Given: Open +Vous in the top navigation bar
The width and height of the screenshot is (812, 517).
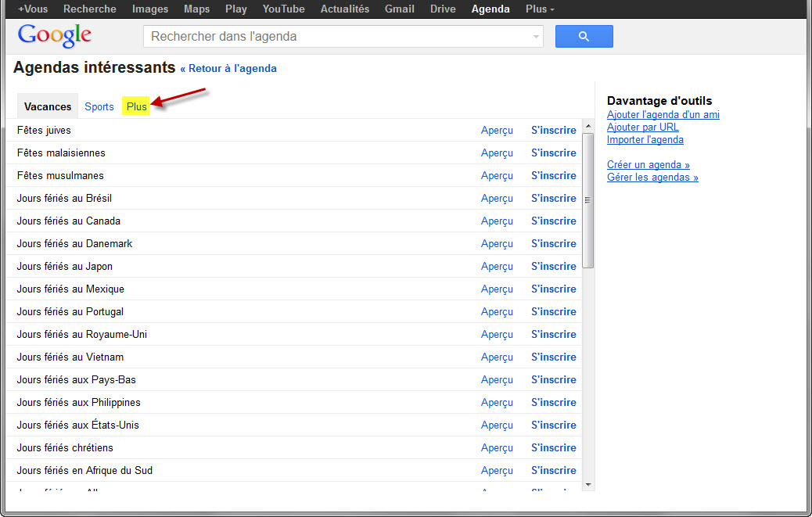Looking at the screenshot, I should [33, 9].
